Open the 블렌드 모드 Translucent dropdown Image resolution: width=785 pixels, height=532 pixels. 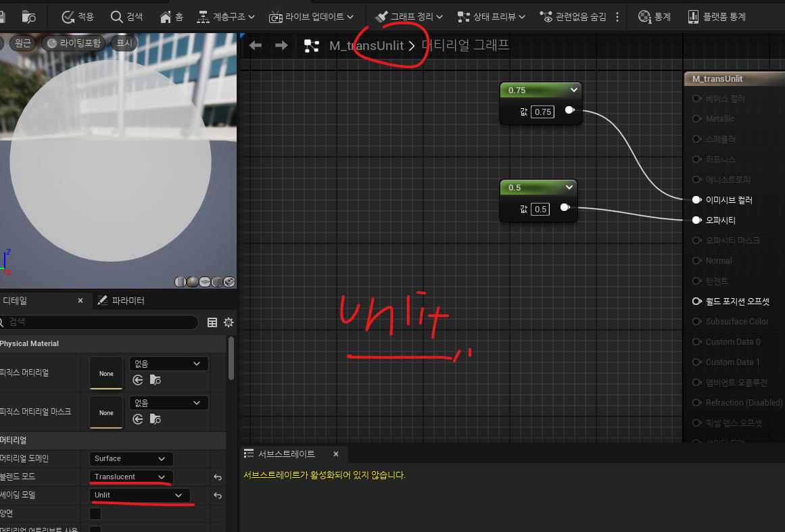(131, 477)
